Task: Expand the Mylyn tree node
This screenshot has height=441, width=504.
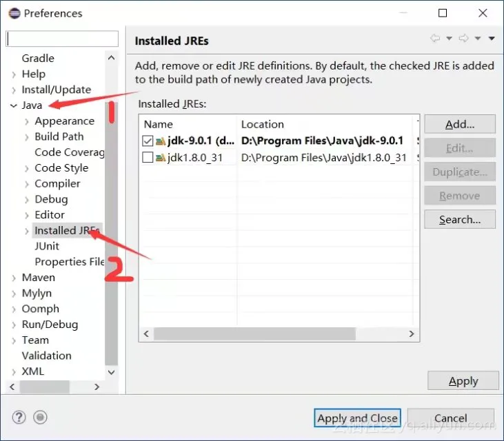Action: pyautogui.click(x=14, y=294)
